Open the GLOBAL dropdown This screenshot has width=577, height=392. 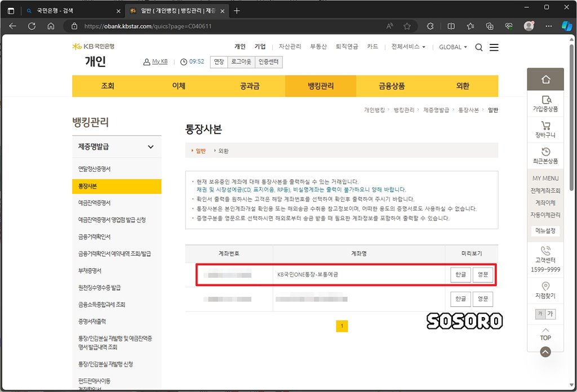(452, 47)
